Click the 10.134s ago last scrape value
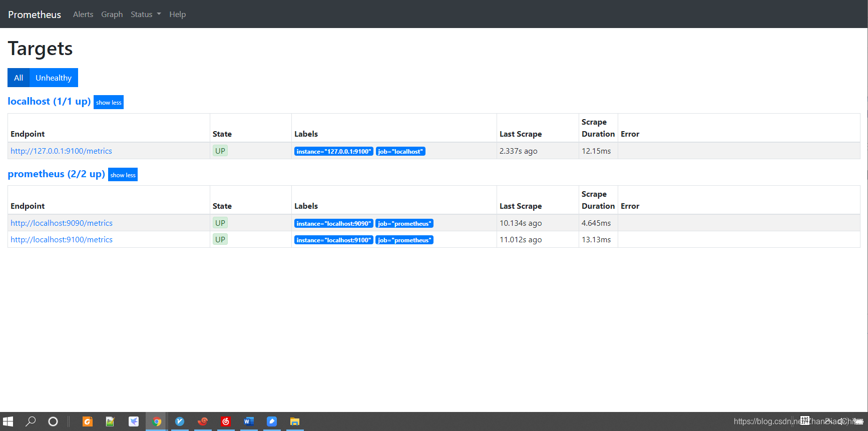Viewport: 868px width, 431px height. click(x=521, y=223)
